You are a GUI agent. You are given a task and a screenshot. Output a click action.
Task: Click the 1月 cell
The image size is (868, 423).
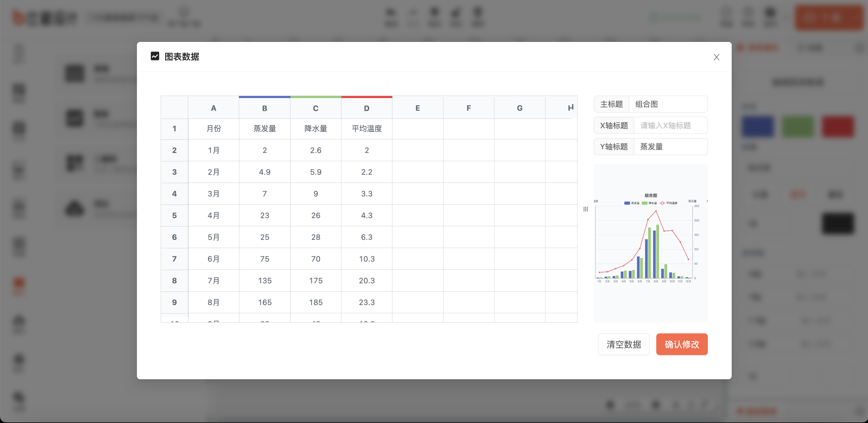click(x=213, y=150)
